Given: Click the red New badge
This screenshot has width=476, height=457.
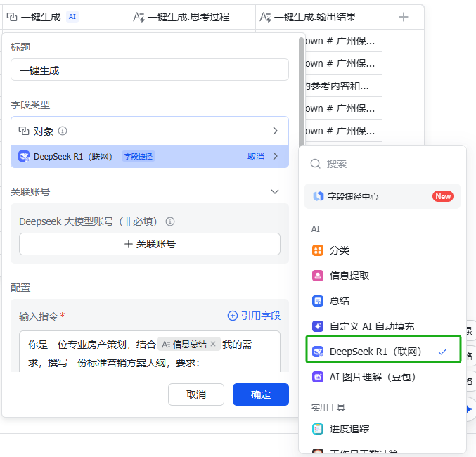Looking at the screenshot, I should pos(443,196).
